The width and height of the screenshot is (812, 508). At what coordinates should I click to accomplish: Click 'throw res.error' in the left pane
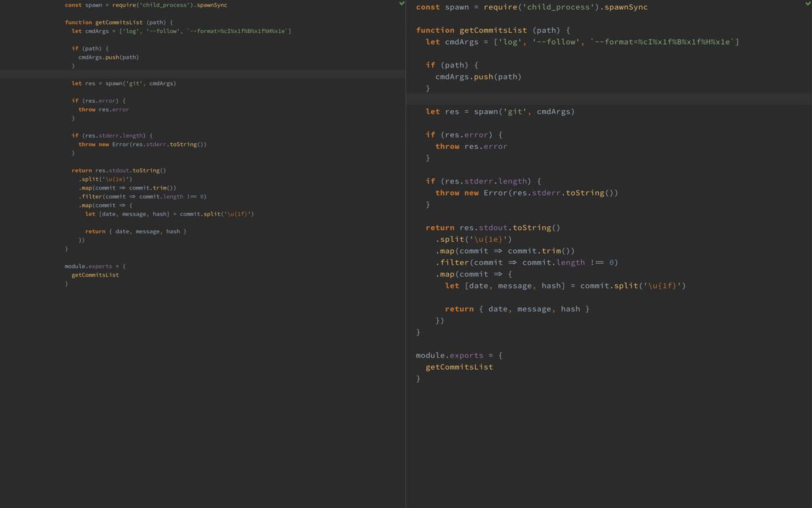tap(103, 109)
